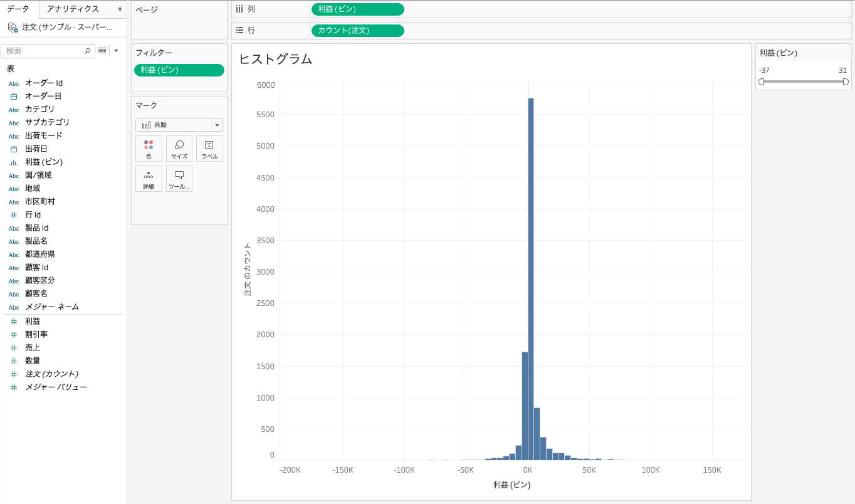The image size is (855, 504).
Task: Click the columns shelf icon next to 列
Action: (x=239, y=9)
